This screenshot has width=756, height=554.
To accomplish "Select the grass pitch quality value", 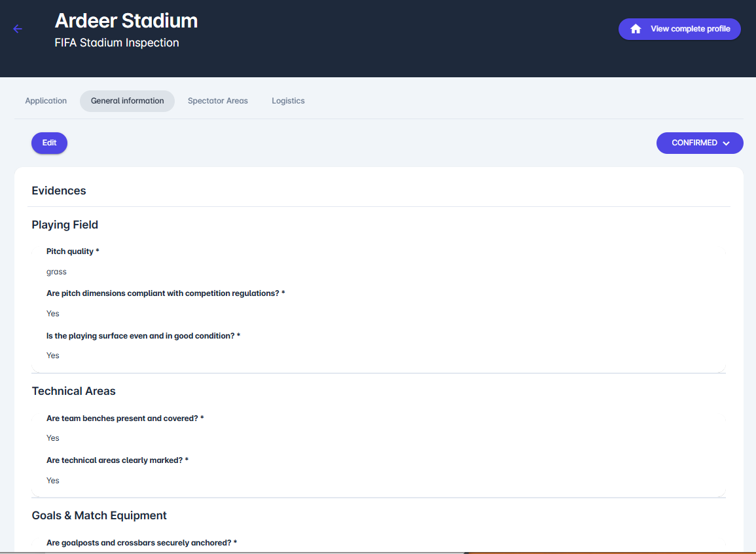I will coord(56,271).
